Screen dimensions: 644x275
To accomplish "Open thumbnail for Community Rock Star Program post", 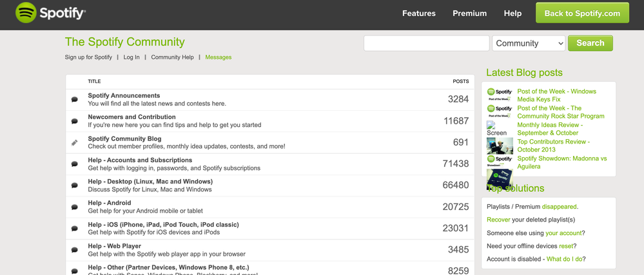I will click(x=500, y=111).
